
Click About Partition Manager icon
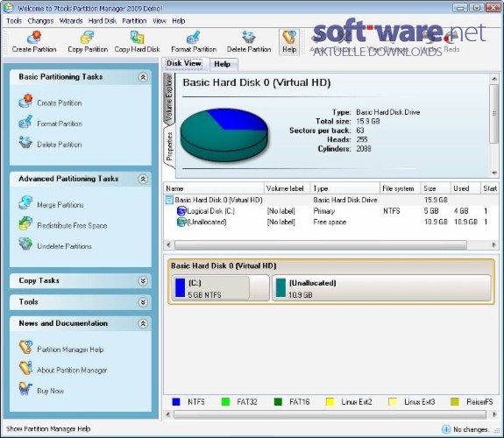[25, 368]
